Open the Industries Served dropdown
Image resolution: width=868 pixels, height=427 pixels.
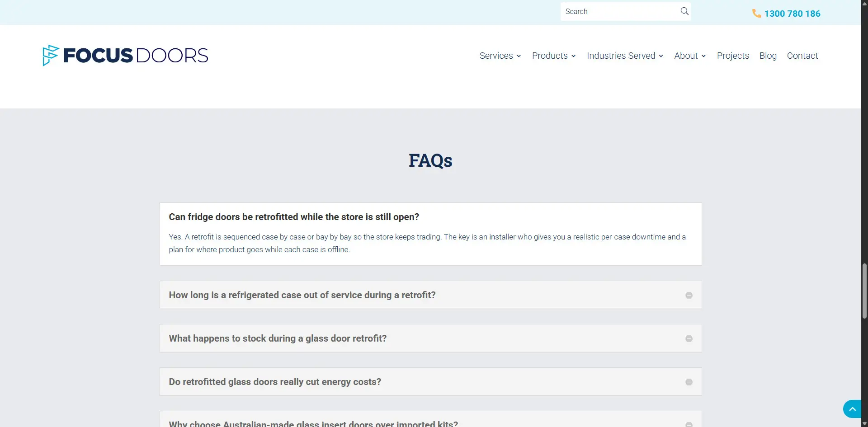(x=625, y=56)
